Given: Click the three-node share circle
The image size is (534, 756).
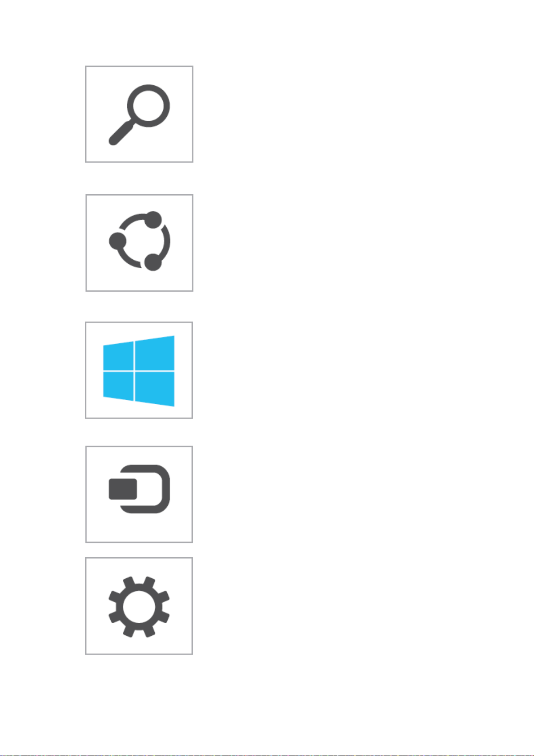Looking at the screenshot, I should click(x=139, y=243).
